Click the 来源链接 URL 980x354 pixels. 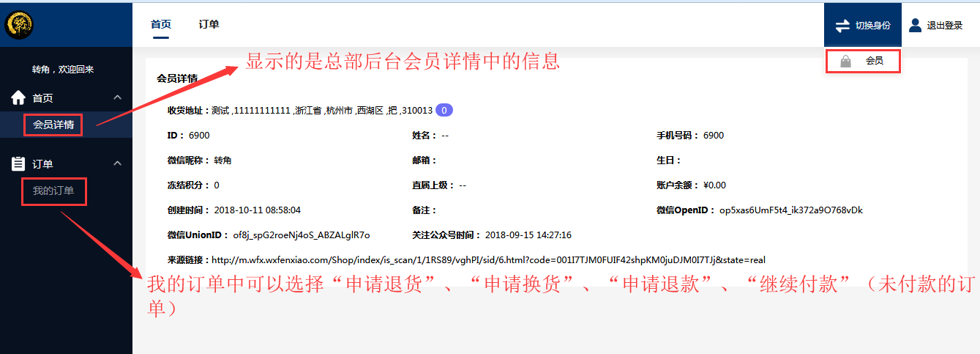tap(487, 260)
